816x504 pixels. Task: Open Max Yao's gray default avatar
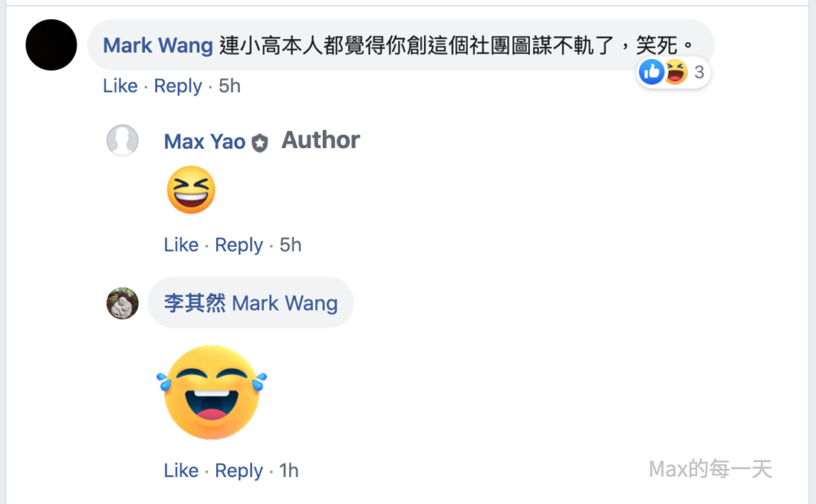(x=122, y=140)
